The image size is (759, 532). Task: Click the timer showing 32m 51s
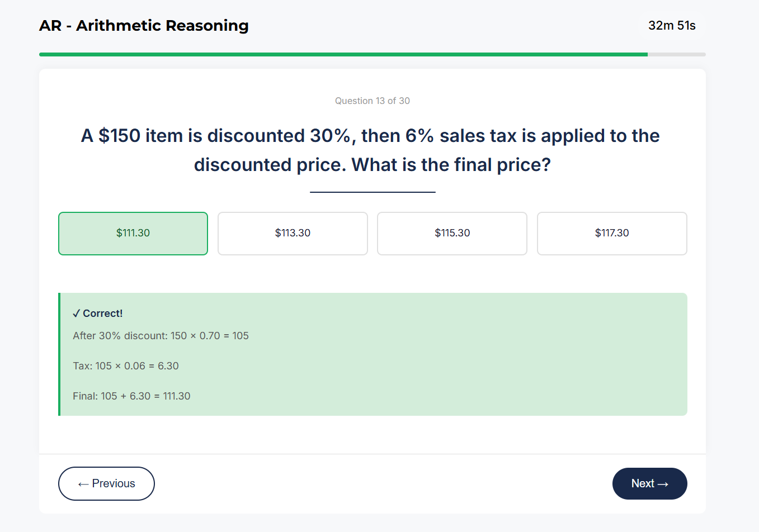tap(672, 25)
